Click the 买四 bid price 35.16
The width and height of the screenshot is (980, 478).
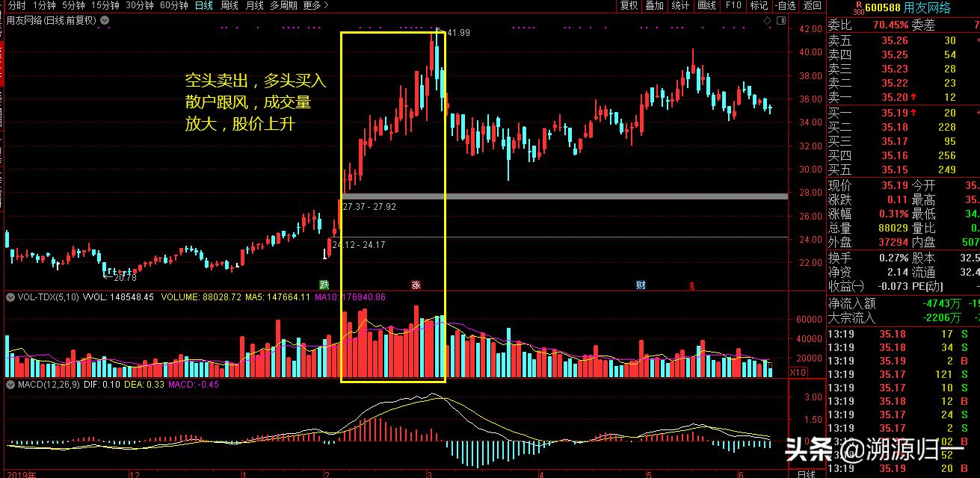click(x=895, y=155)
